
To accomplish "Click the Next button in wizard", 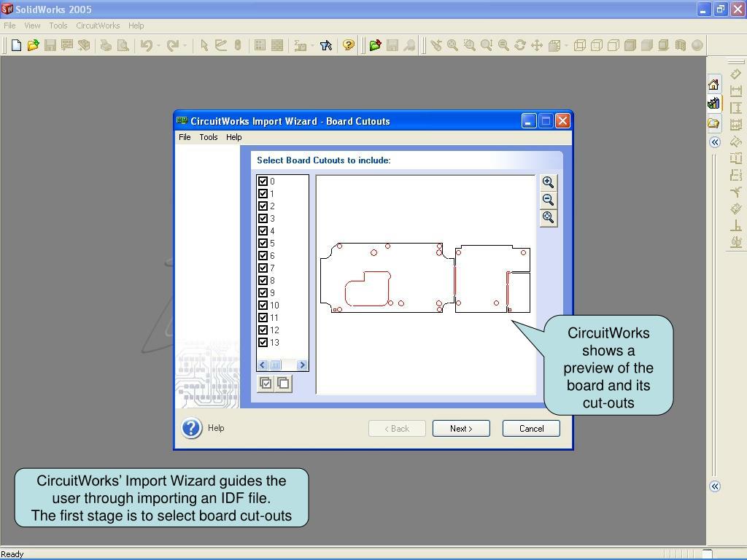I will 461,429.
